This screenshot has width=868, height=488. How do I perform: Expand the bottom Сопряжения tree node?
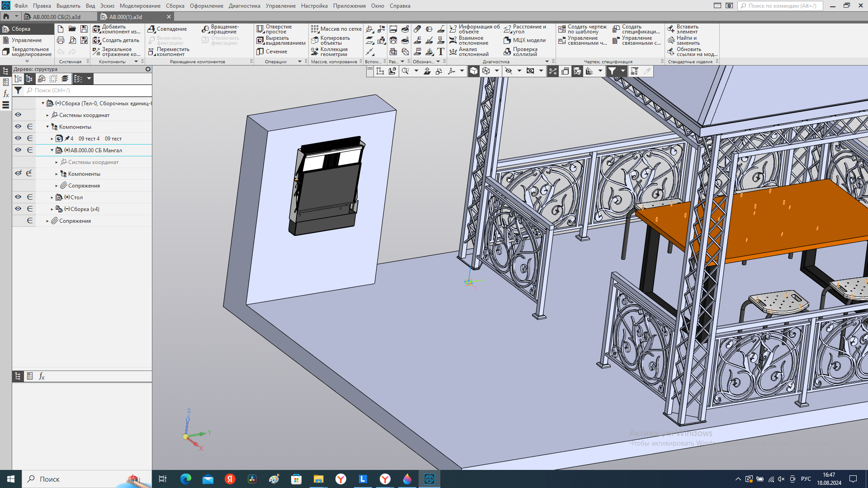tap(47, 221)
